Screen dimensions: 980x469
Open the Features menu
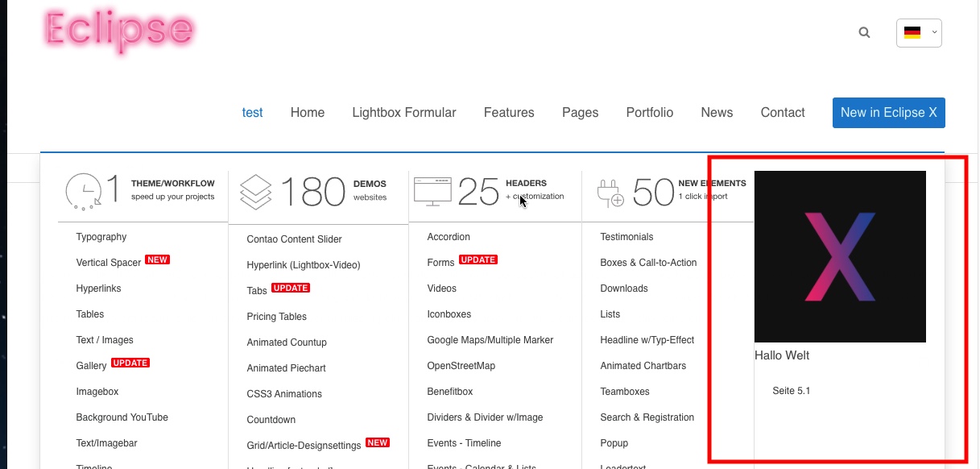click(509, 113)
